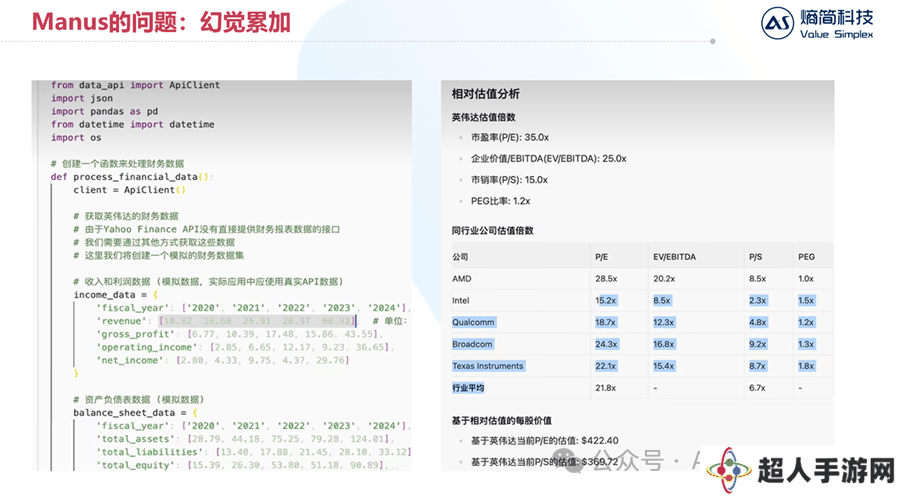Select the subheading "同行业公司估值倍数"
Image resolution: width=900 pixels, height=496 pixels.
[x=492, y=230]
